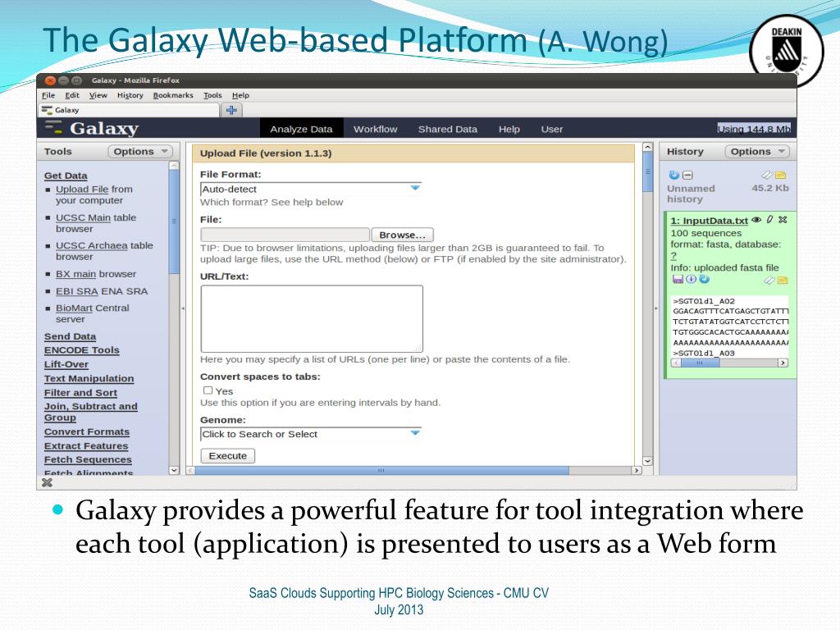Click scrollbar under dataset sequence preview
The width and height of the screenshot is (840, 630).
[x=729, y=363]
